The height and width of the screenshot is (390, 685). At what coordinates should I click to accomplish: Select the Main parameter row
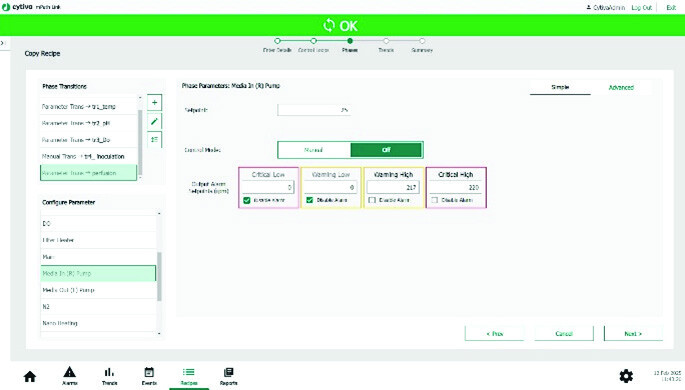tap(98, 257)
